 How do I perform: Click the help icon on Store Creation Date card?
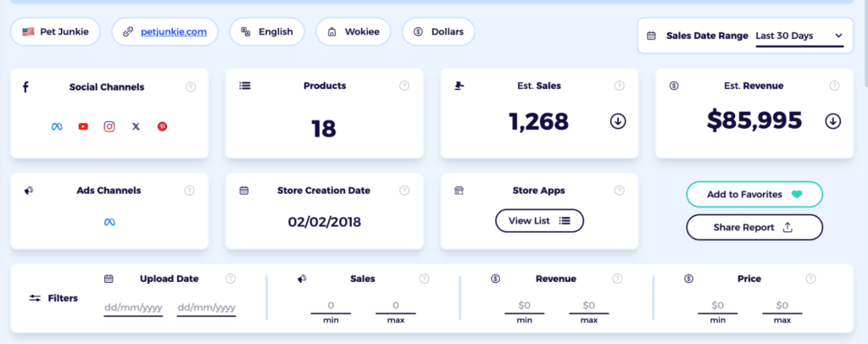click(404, 191)
